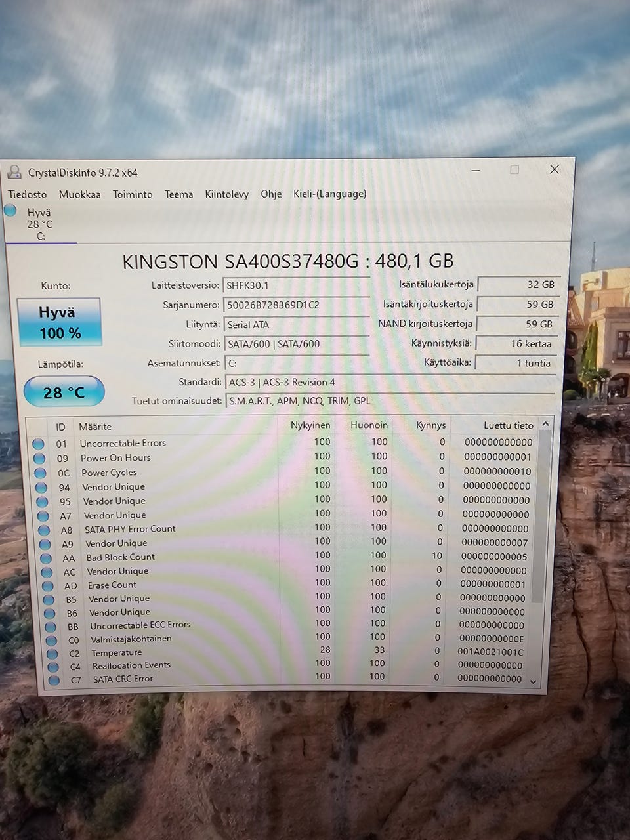Click status icon for Power Cycles row
Image resolution: width=630 pixels, height=840 pixels.
coord(40,473)
